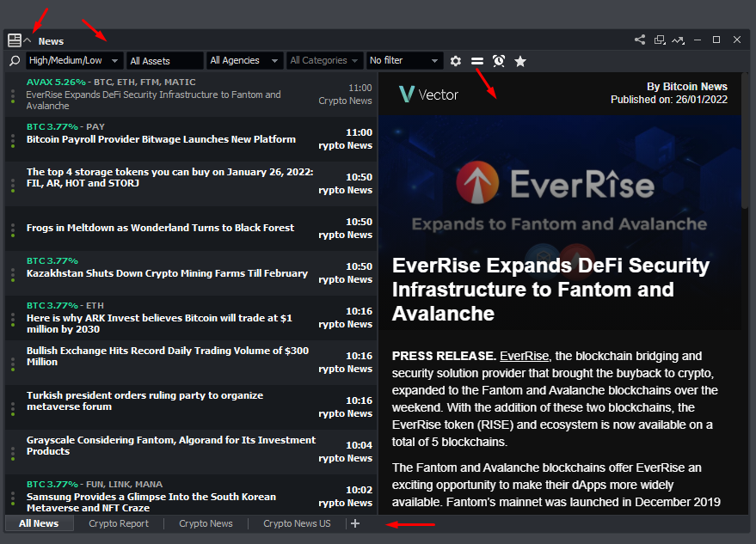Click importance dots on EverRise row
The height and width of the screenshot is (544, 756).
pyautogui.click(x=13, y=96)
